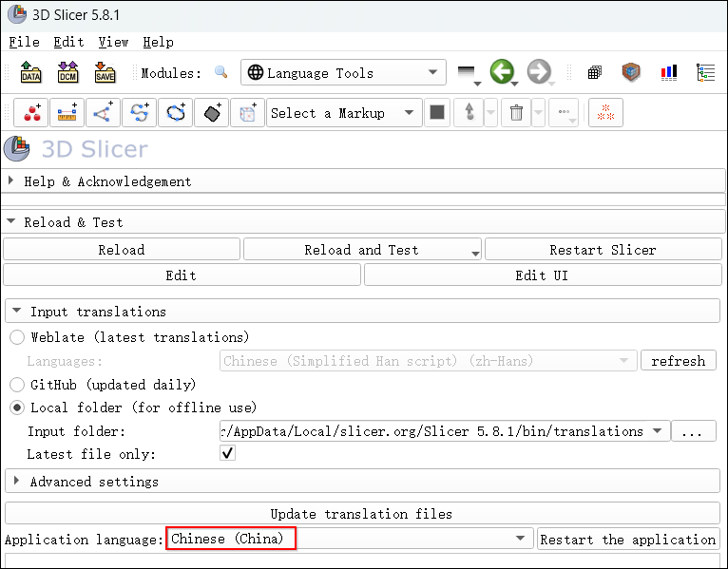Click the Update translation files button
728x569 pixels.
(361, 514)
